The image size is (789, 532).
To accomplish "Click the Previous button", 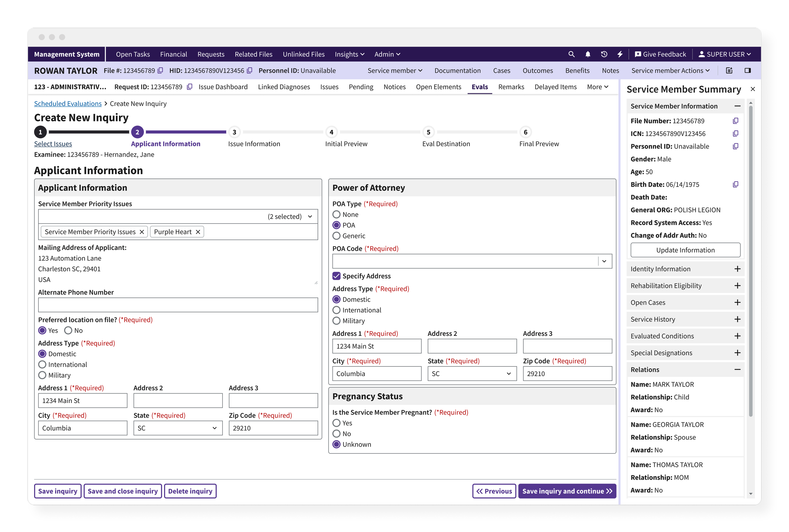I will [494, 492].
